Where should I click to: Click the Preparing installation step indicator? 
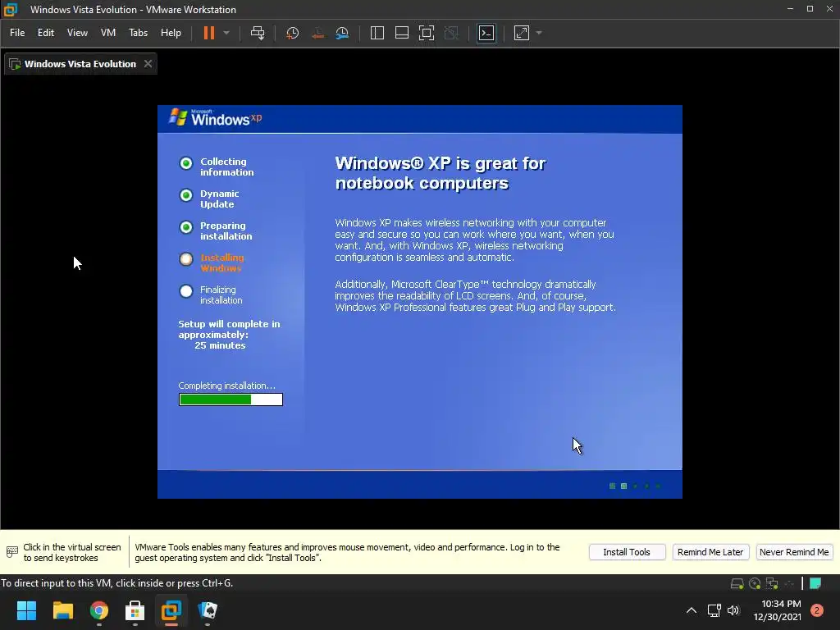click(186, 227)
